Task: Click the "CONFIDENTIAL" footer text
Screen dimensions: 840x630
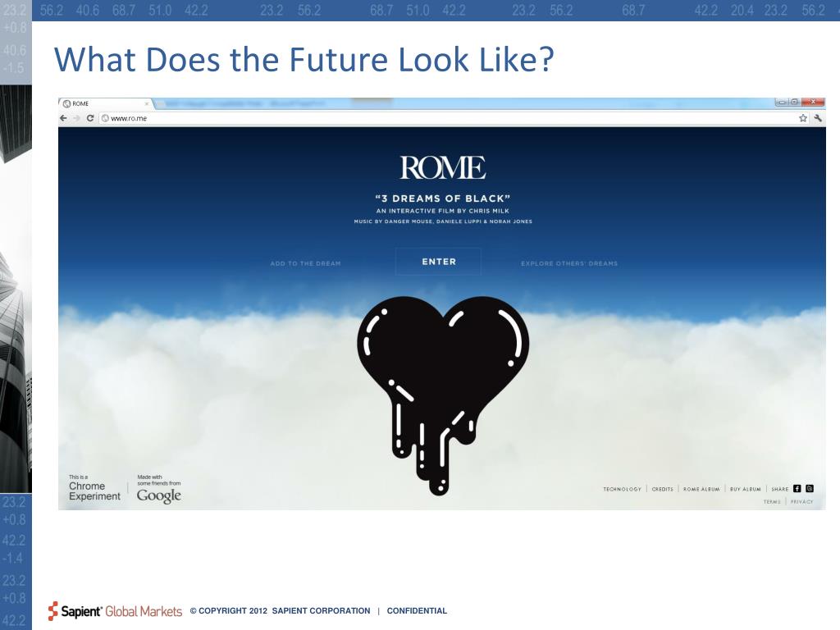Action: click(417, 610)
